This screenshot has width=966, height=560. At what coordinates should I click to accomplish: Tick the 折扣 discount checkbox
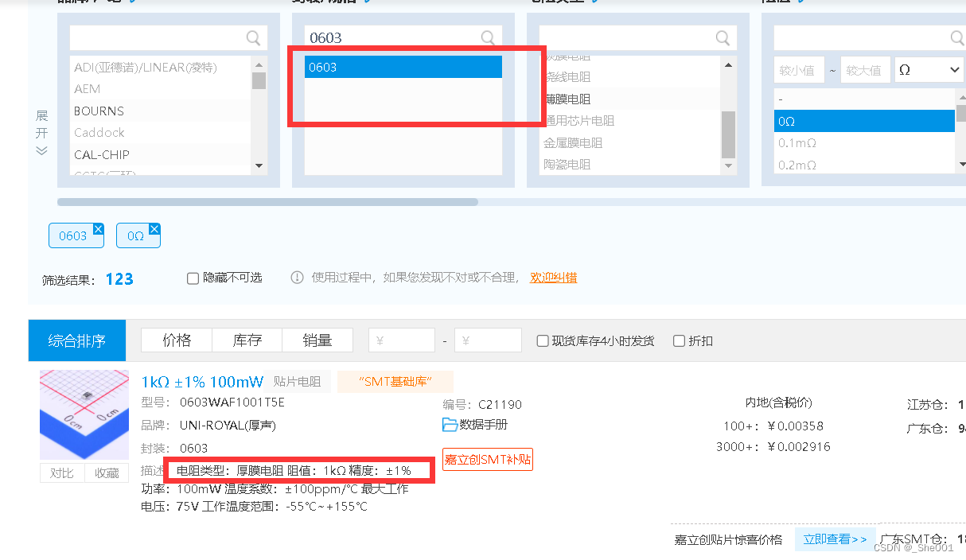click(679, 341)
